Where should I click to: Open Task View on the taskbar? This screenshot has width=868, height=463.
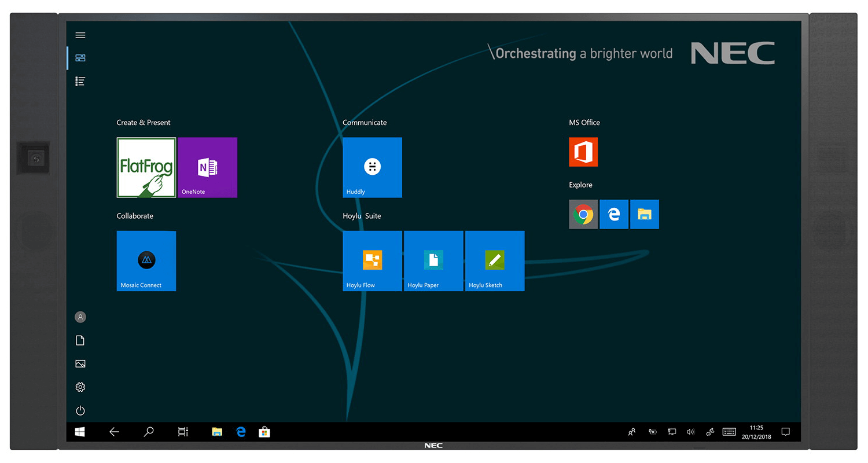pos(183,432)
